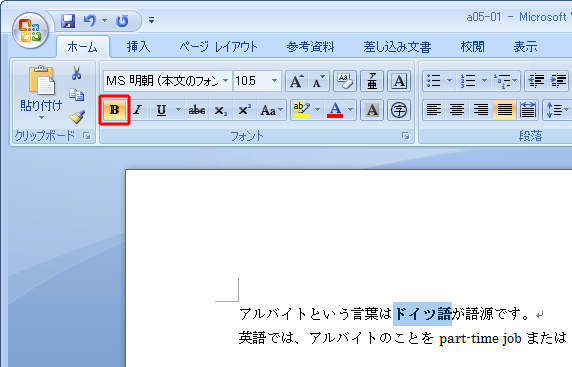Click the highlighted word ドイツ語

coord(422,314)
